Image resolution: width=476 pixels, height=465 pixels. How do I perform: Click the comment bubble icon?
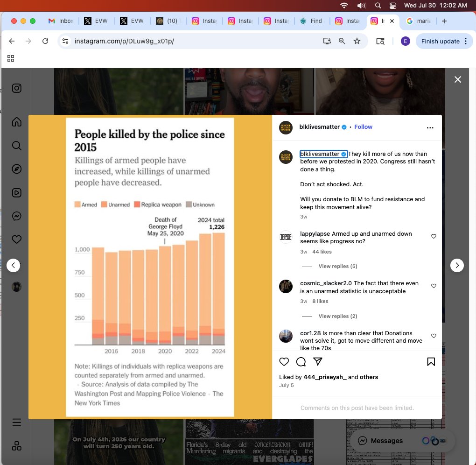click(x=301, y=361)
